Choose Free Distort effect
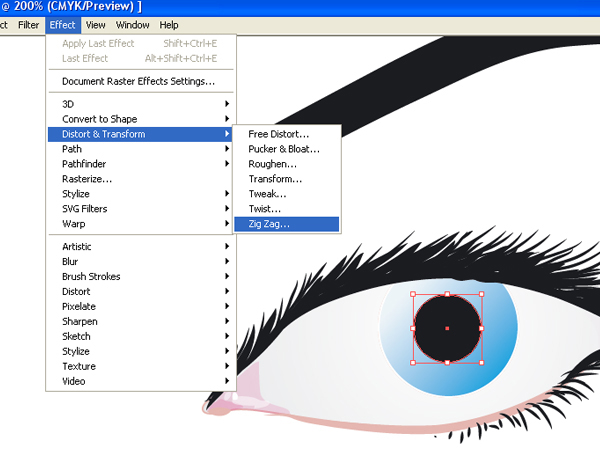This screenshot has width=600, height=471. click(287, 134)
